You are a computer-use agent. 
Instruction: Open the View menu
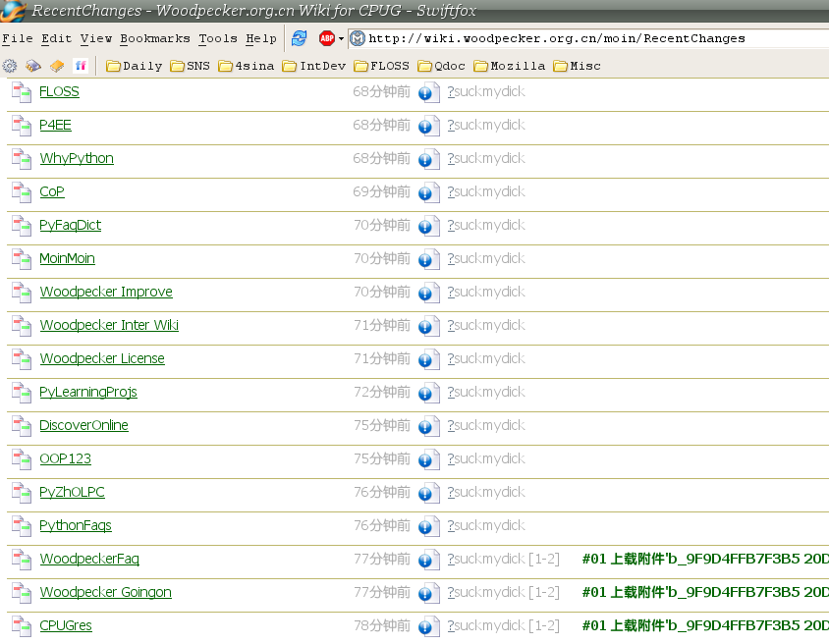click(96, 38)
